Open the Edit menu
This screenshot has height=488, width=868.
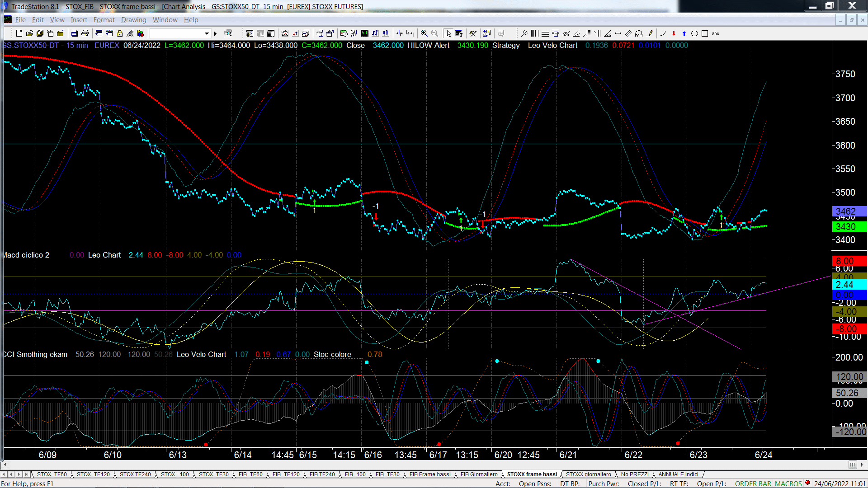[x=38, y=20]
